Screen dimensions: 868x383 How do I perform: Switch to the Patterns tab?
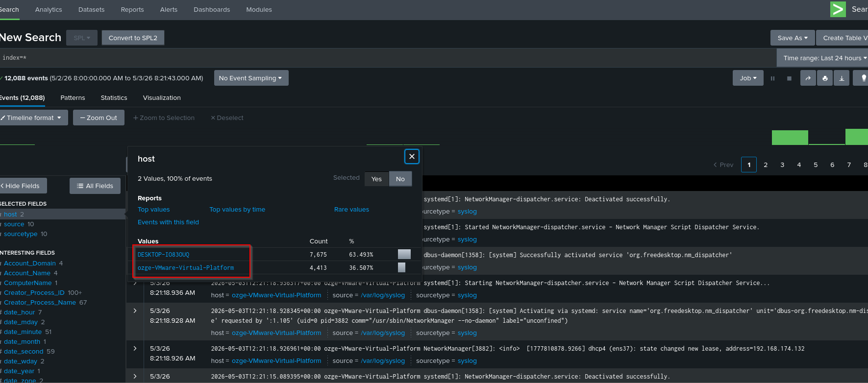(x=73, y=97)
